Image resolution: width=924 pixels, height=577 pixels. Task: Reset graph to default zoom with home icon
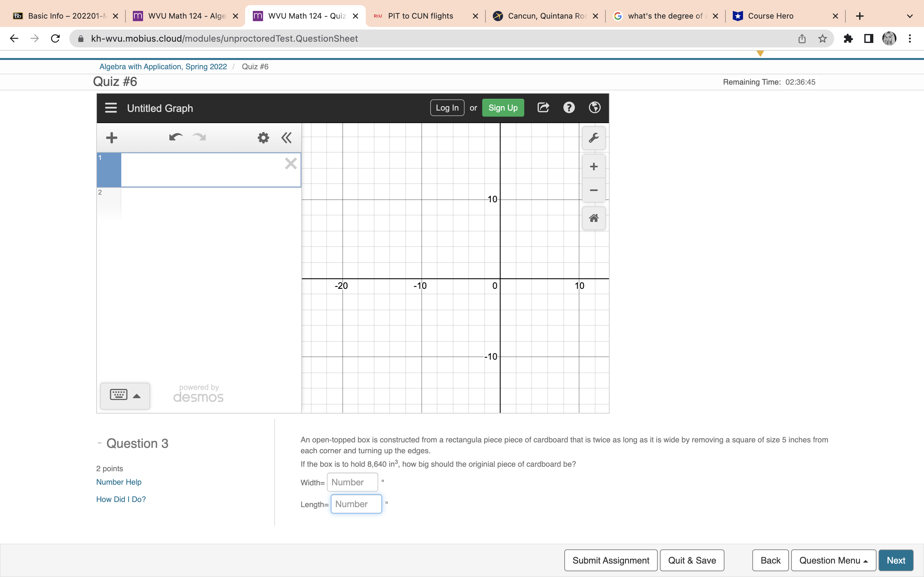pos(593,218)
